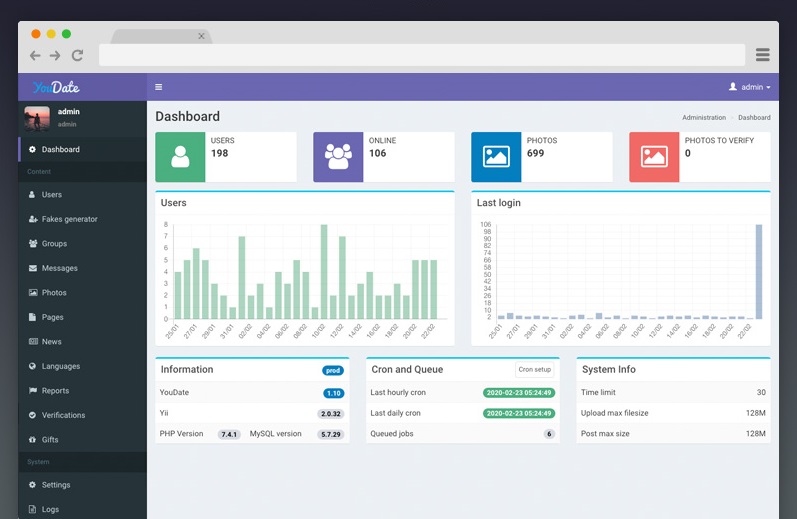Click the Languages globe icon
797x519 pixels.
click(33, 366)
